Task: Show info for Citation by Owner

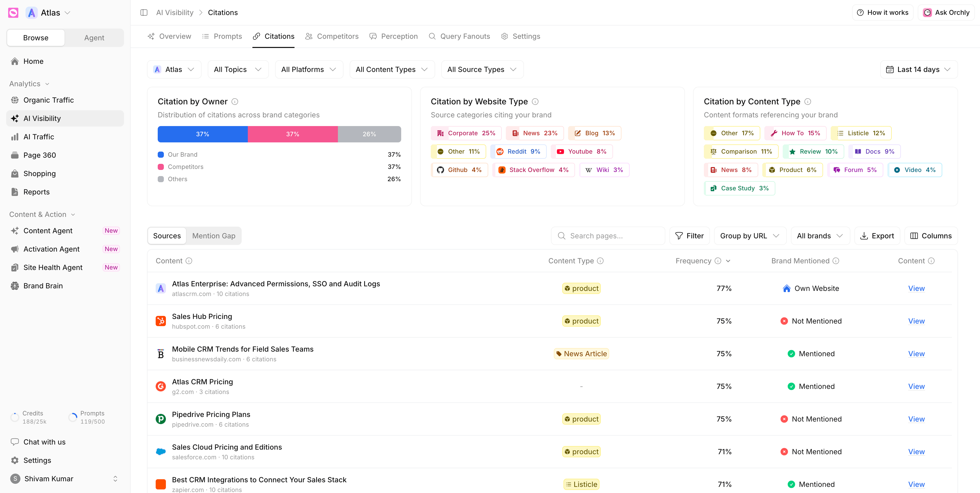Action: (x=235, y=102)
